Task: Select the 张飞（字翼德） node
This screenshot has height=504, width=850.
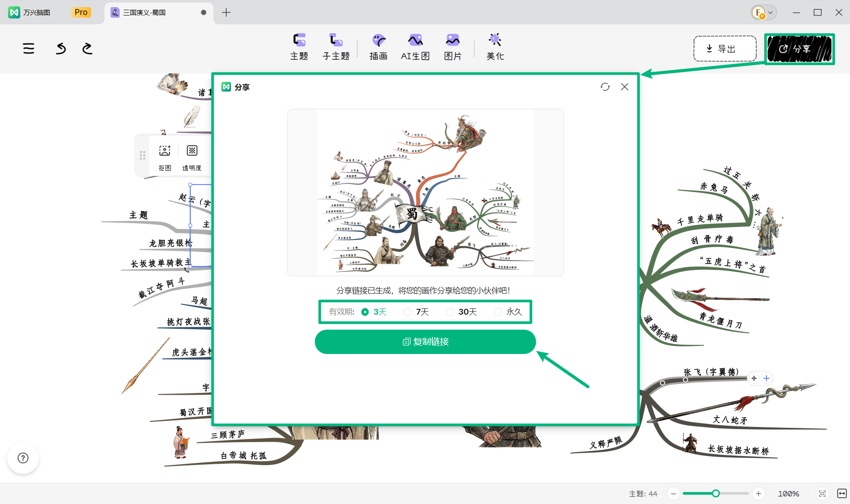Action: click(x=711, y=372)
